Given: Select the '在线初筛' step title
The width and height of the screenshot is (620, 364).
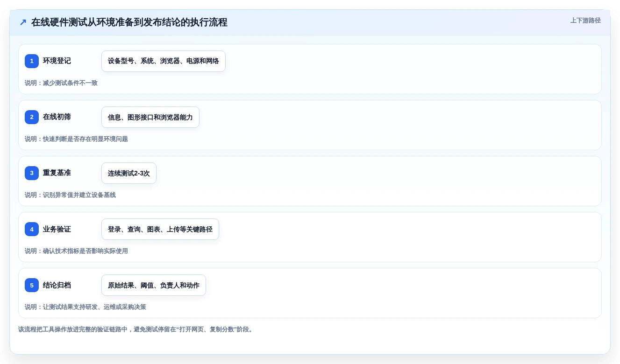Looking at the screenshot, I should pyautogui.click(x=57, y=117).
